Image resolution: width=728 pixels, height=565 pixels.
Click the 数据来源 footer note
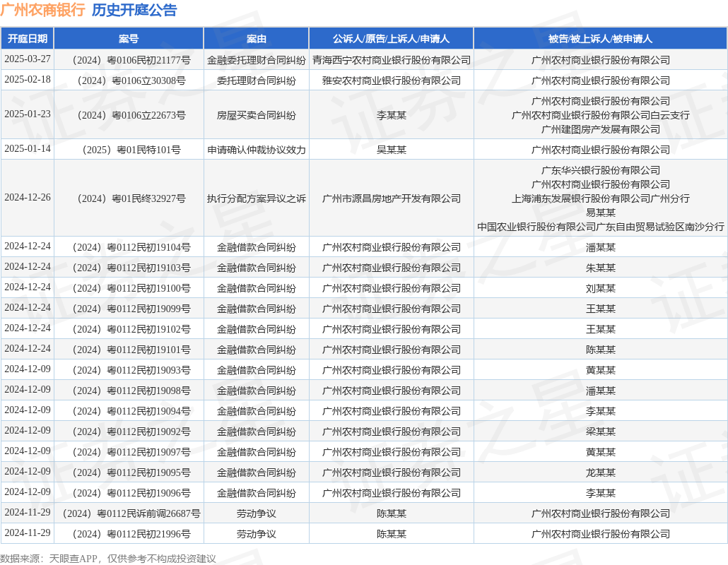tap(108, 559)
